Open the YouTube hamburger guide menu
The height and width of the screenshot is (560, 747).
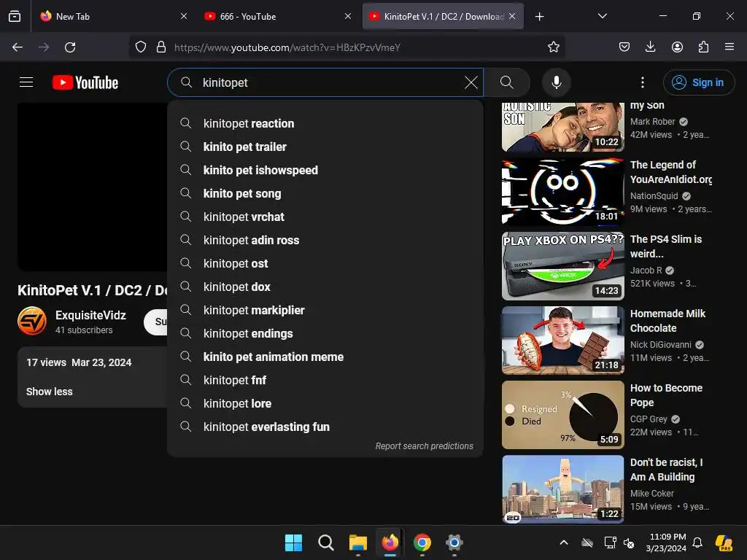tap(26, 82)
